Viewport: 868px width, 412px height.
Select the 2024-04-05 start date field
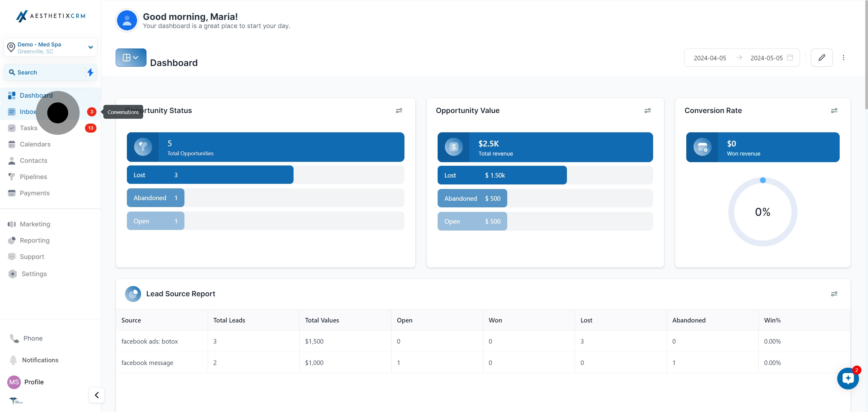coord(710,58)
